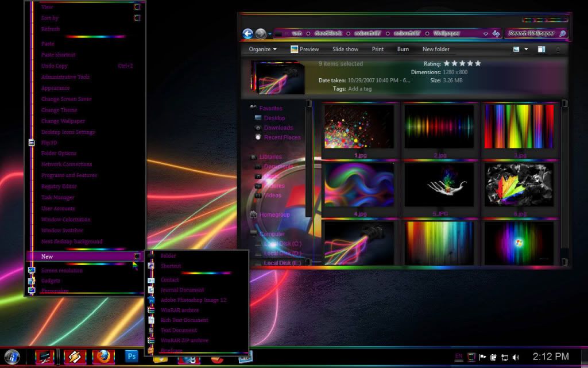Select Text Document in New submenu
The height and width of the screenshot is (368, 588).
pos(179,331)
